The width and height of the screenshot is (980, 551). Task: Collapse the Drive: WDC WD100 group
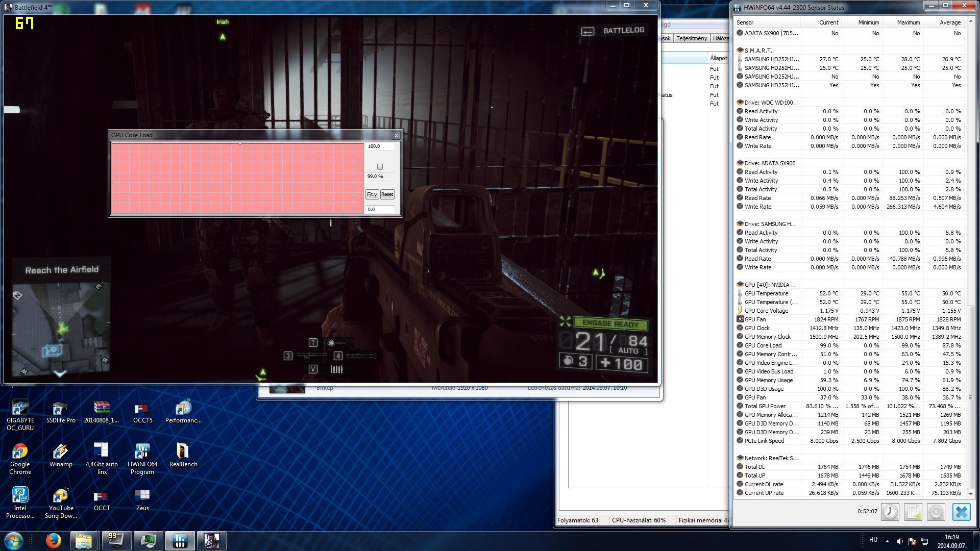coord(740,102)
